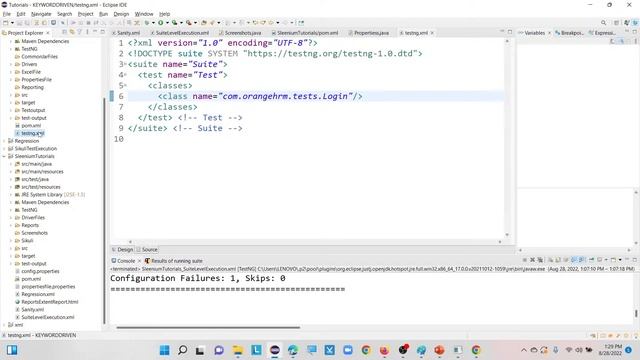
Task: Open PowerPoint from taskbar
Action: pos(439,350)
